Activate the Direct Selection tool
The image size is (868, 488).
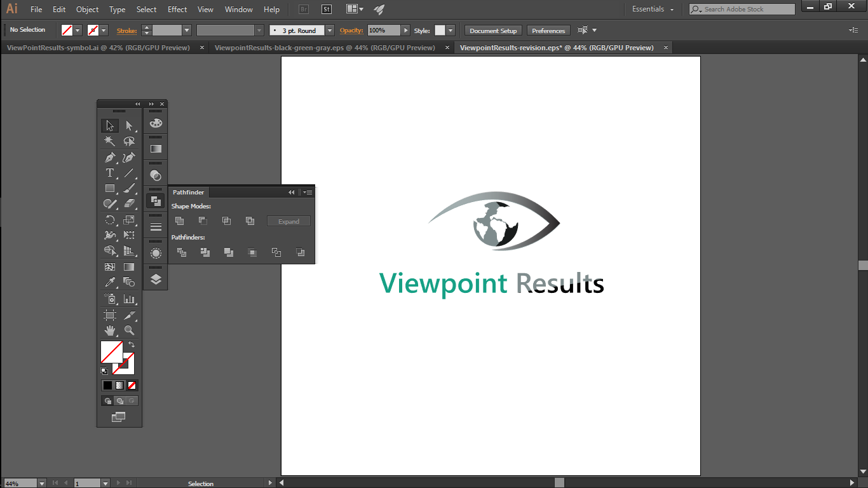(x=130, y=125)
